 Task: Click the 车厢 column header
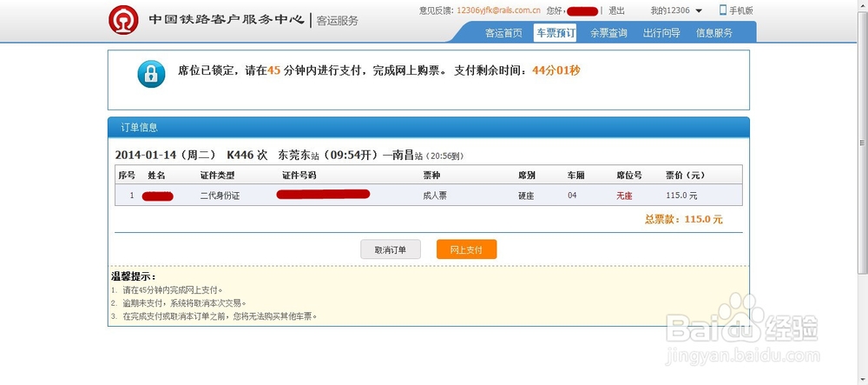tap(575, 175)
